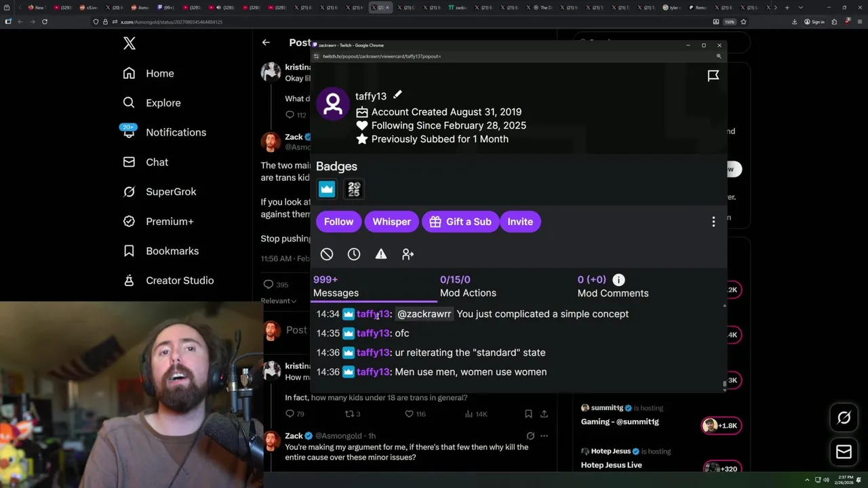
Task: Click the browser downloads icon
Action: pyautogui.click(x=794, y=22)
